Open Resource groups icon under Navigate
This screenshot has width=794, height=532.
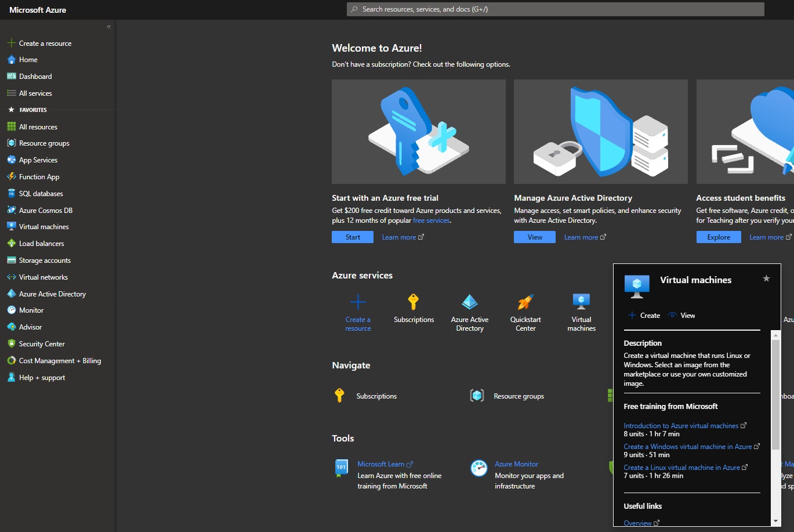(x=477, y=396)
